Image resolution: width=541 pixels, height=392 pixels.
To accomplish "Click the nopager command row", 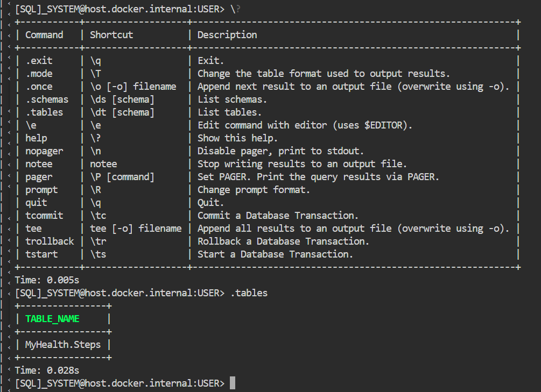I will coord(44,151).
